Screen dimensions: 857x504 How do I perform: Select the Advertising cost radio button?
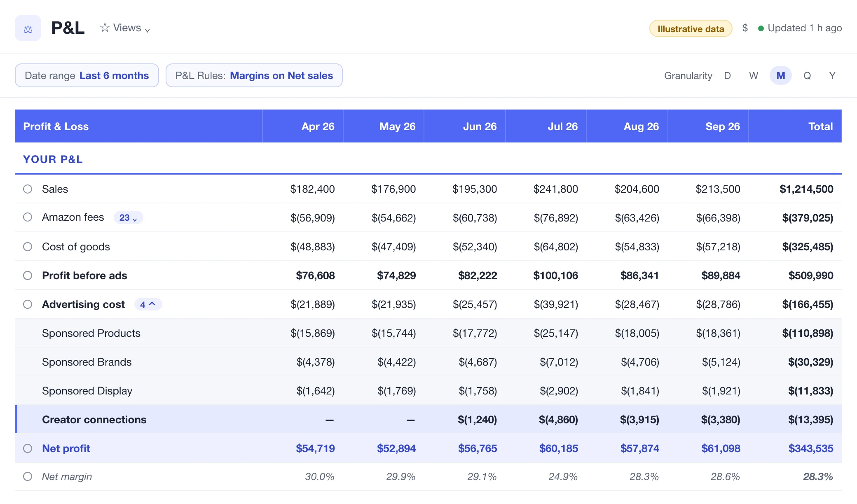click(x=28, y=304)
